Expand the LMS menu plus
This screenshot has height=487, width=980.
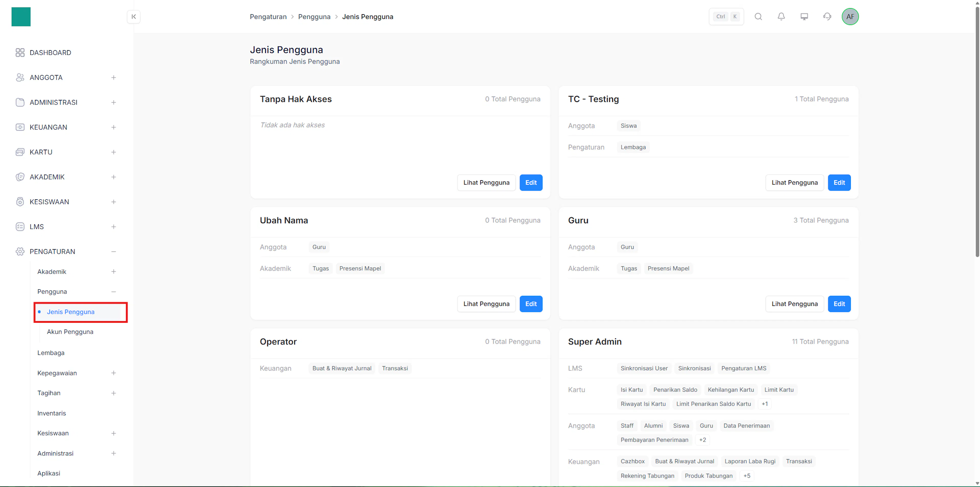[x=113, y=227]
